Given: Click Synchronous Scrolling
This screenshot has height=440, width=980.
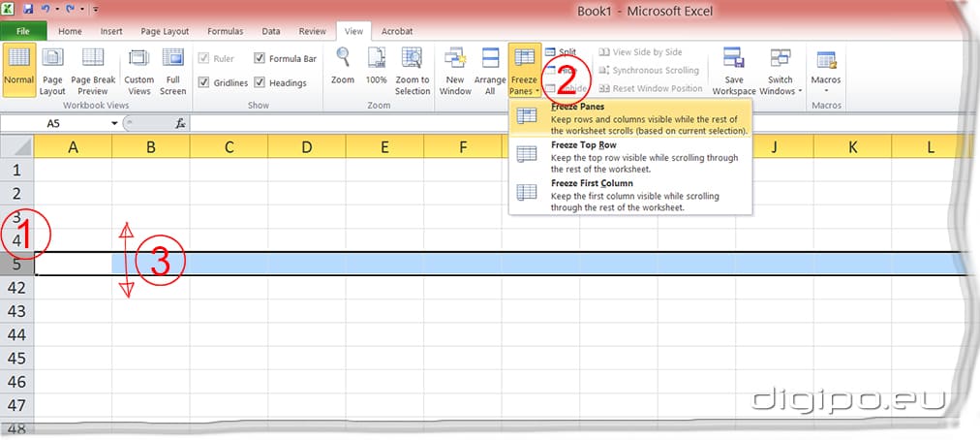Looking at the screenshot, I should [x=648, y=70].
